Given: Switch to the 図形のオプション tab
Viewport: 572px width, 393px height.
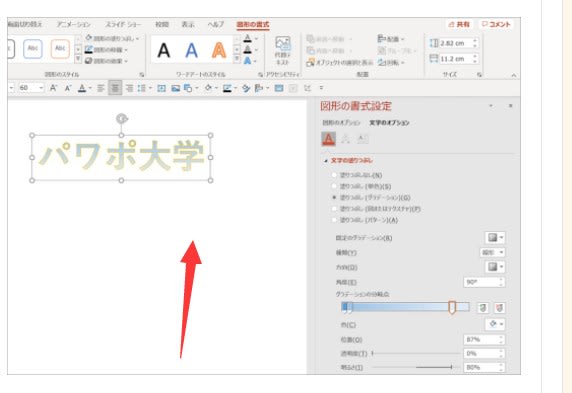Looking at the screenshot, I should point(341,123).
